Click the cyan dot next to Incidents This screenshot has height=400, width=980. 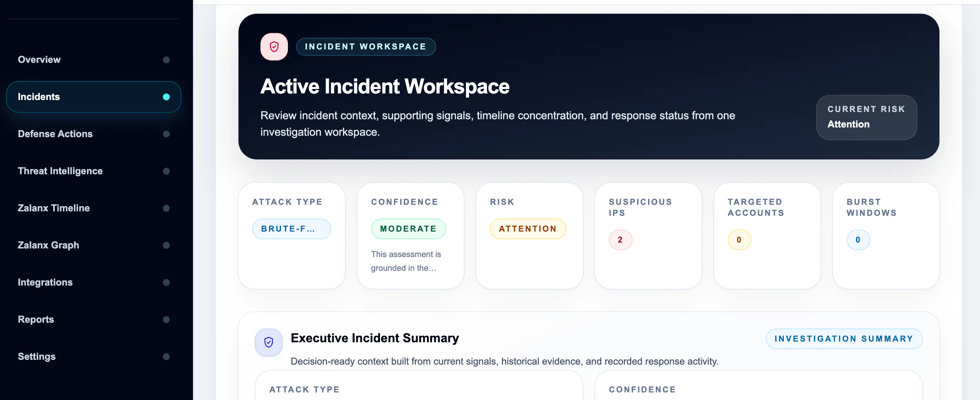tap(166, 97)
